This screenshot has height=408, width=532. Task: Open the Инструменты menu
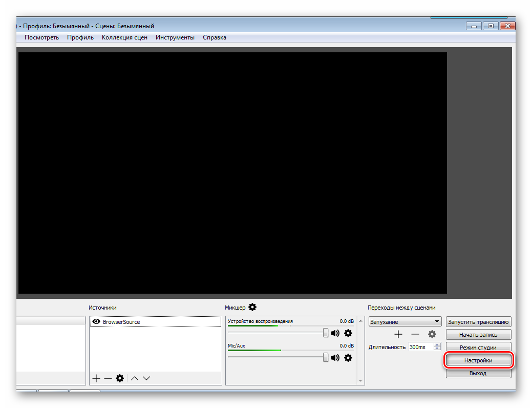[x=175, y=37]
